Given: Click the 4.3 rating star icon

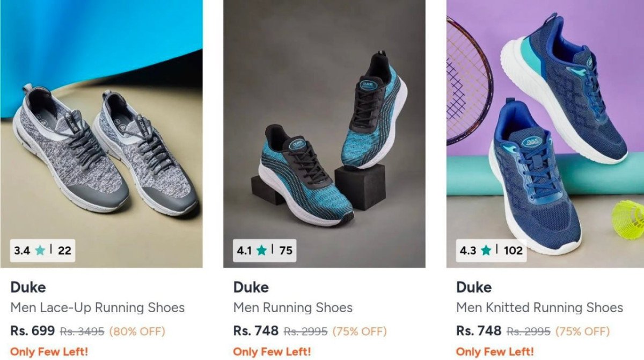Looking at the screenshot, I should (x=486, y=250).
